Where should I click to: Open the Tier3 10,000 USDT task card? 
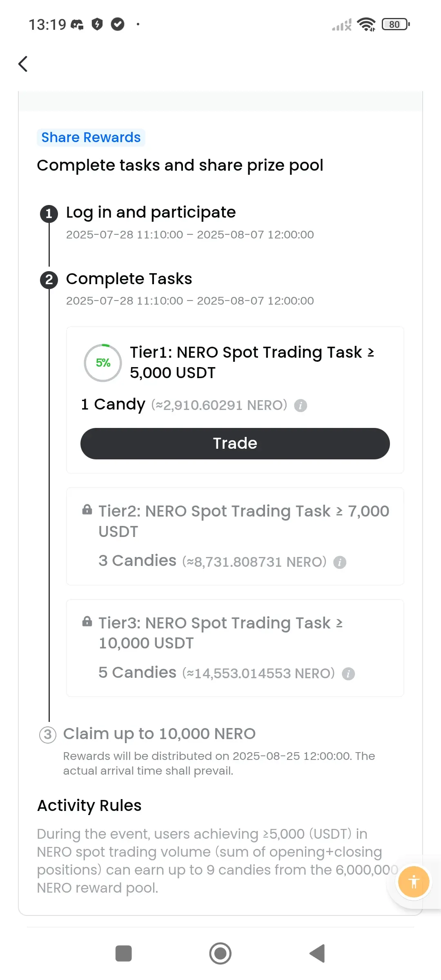(235, 648)
